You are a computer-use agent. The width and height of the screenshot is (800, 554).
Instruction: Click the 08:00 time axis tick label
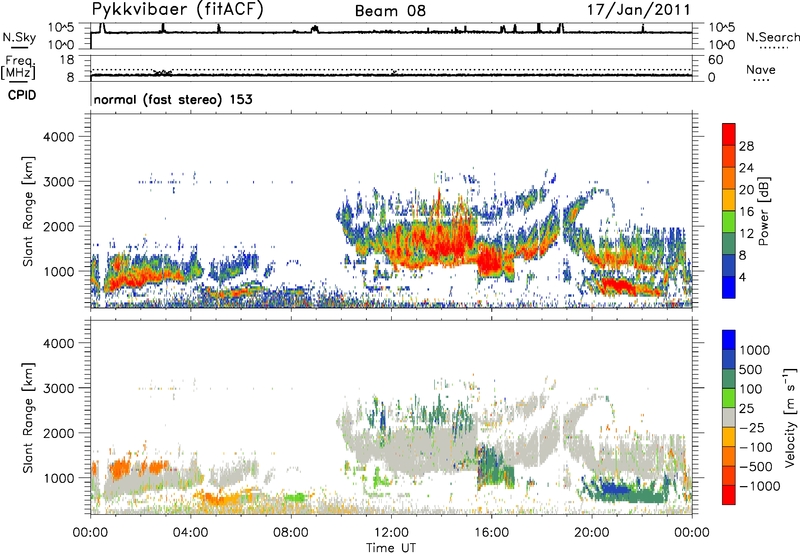tap(291, 533)
